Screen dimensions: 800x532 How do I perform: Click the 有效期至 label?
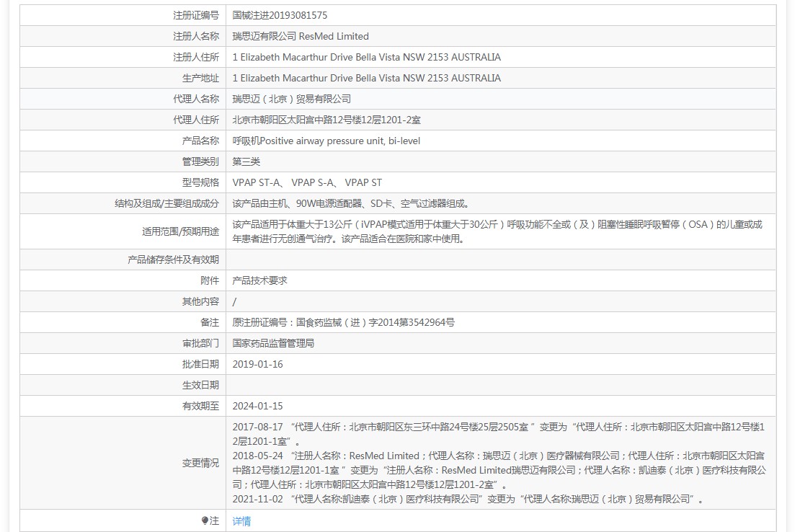coord(200,406)
